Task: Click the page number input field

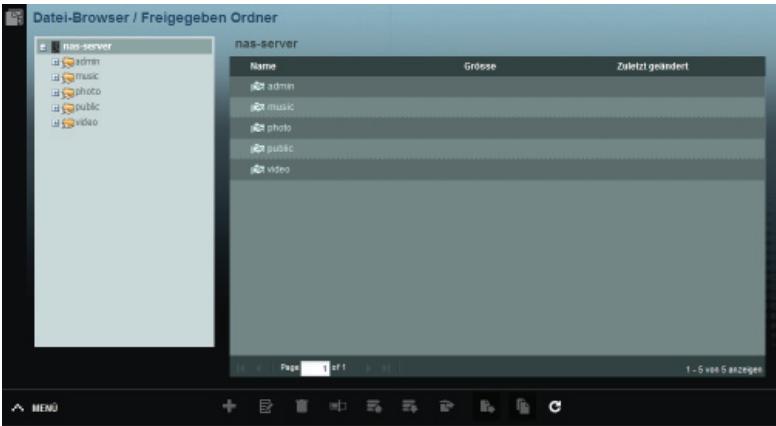Action: pyautogui.click(x=315, y=368)
